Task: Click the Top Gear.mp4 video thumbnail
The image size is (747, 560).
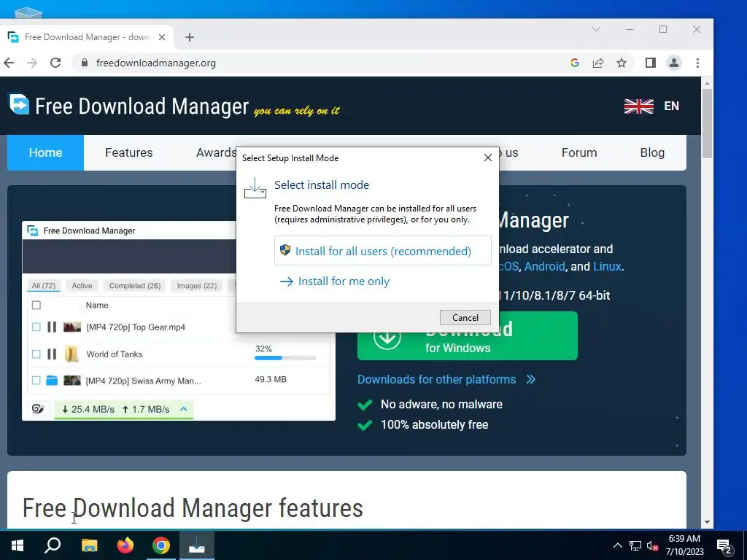Action: (72, 327)
